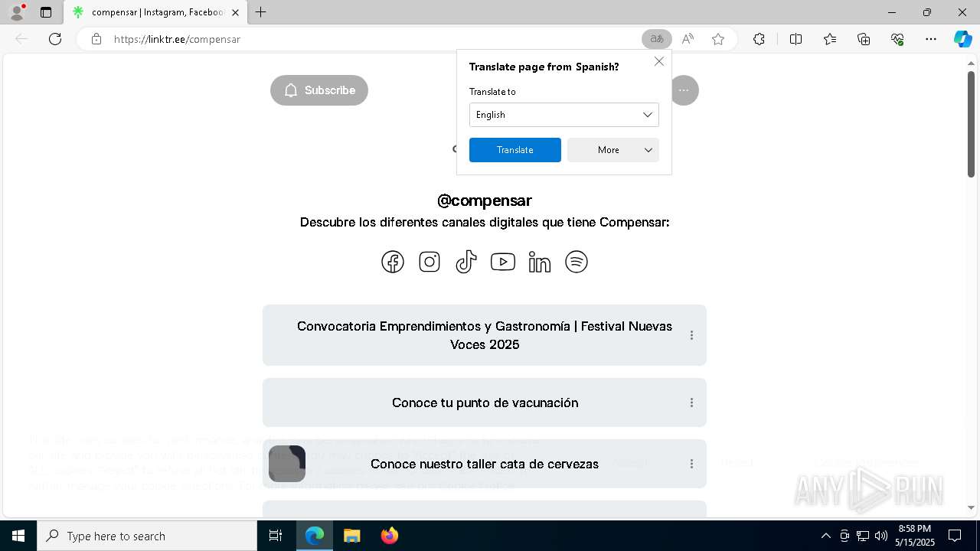980x551 pixels.
Task: Launch Firefox from the taskbar
Action: pos(390,536)
